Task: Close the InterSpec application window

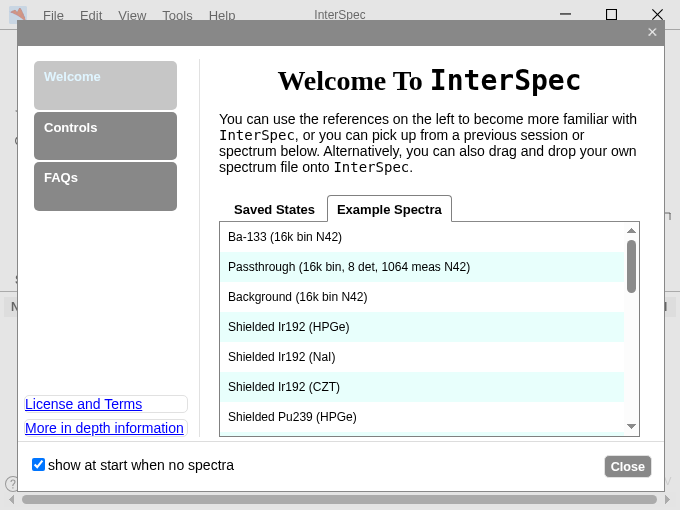Action: (657, 14)
